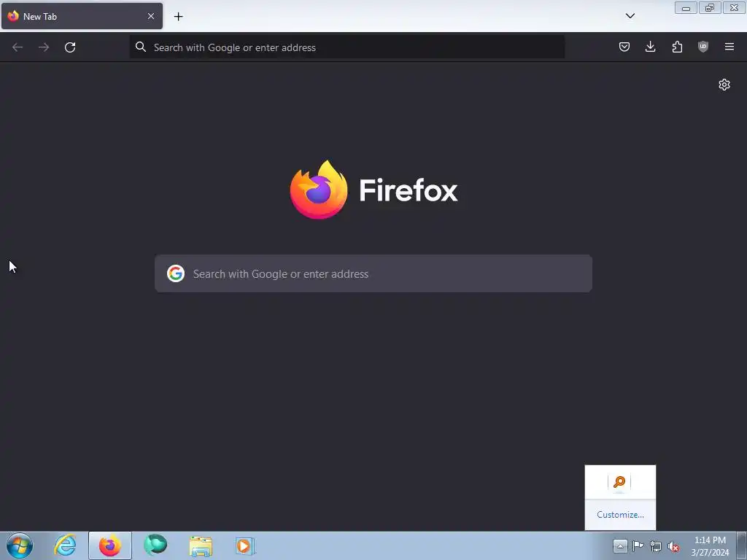Restore down the Firefox window
This screenshot has height=560, width=747.
coord(709,7)
